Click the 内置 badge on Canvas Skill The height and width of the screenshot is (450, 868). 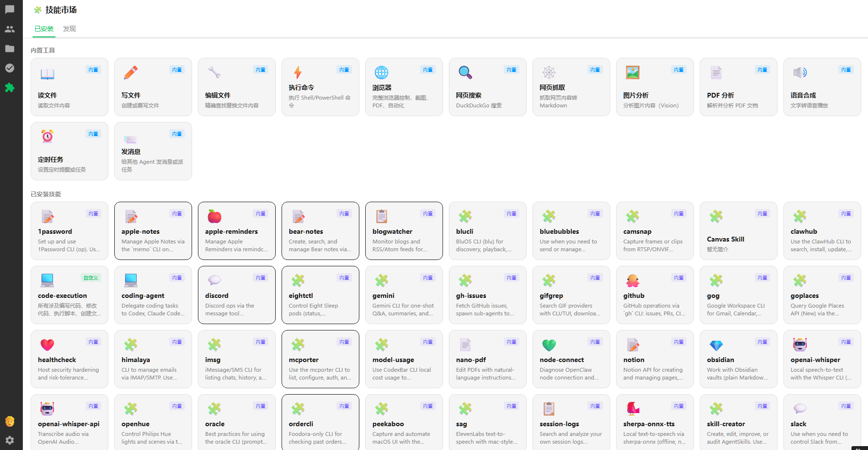(762, 214)
